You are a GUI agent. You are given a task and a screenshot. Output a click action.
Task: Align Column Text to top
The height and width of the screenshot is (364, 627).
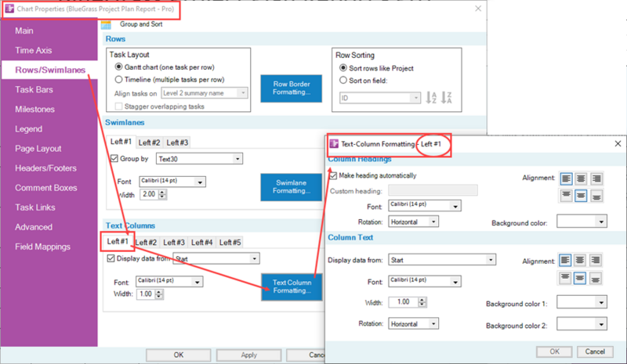pos(565,278)
